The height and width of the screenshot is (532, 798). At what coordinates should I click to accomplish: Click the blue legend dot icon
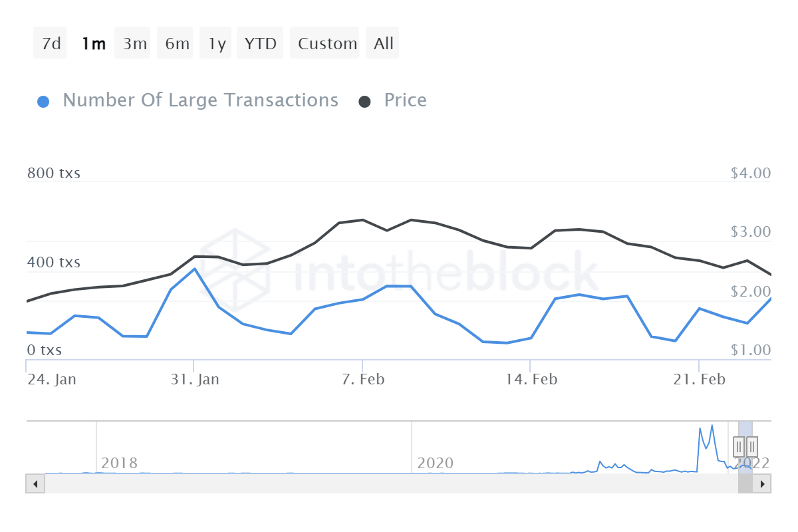click(x=43, y=100)
